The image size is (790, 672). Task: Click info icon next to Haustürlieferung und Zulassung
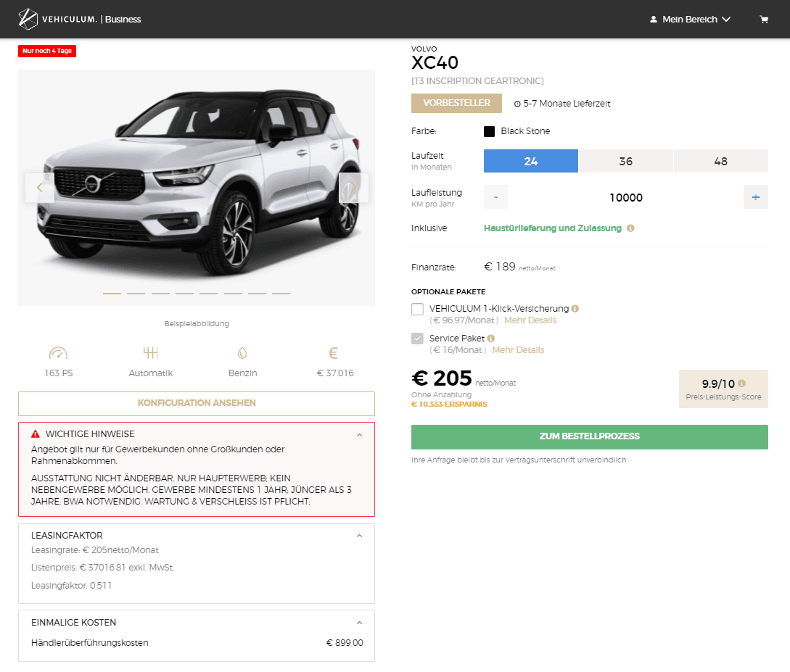630,228
